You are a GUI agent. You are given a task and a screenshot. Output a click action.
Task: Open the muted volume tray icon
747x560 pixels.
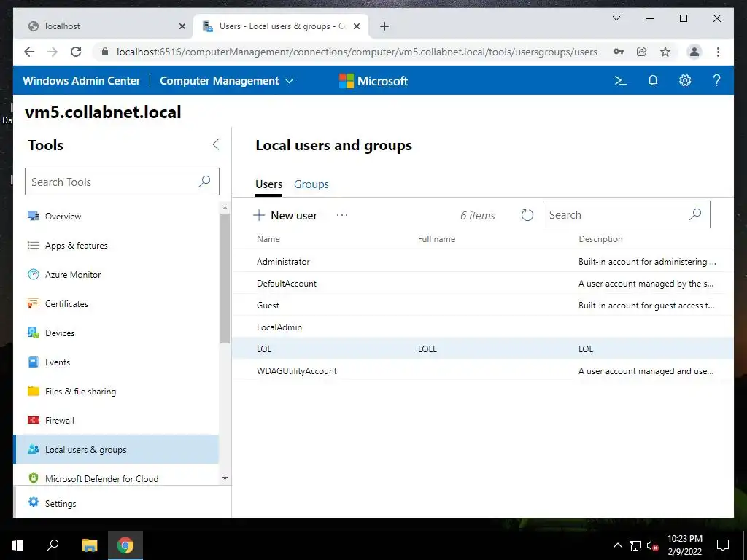click(652, 545)
